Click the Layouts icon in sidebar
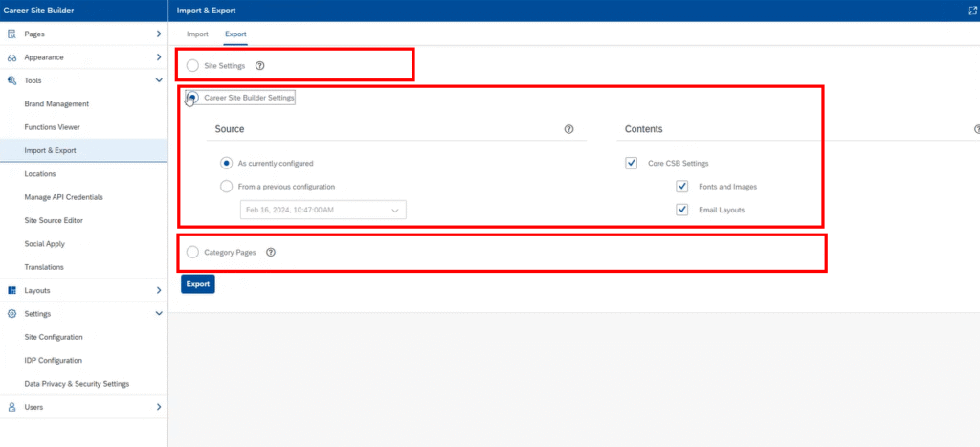The width and height of the screenshot is (980, 447). (11, 290)
